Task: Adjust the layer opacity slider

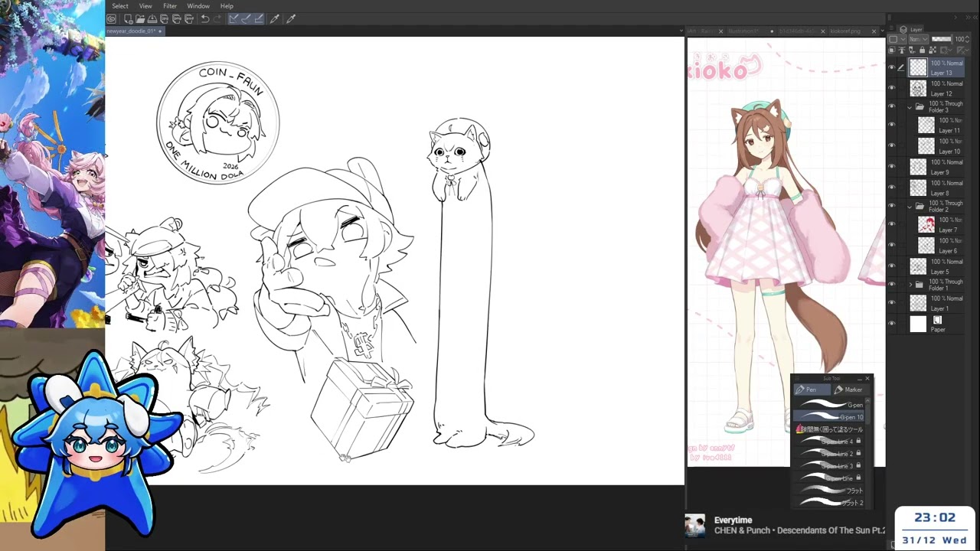Action: pyautogui.click(x=942, y=39)
